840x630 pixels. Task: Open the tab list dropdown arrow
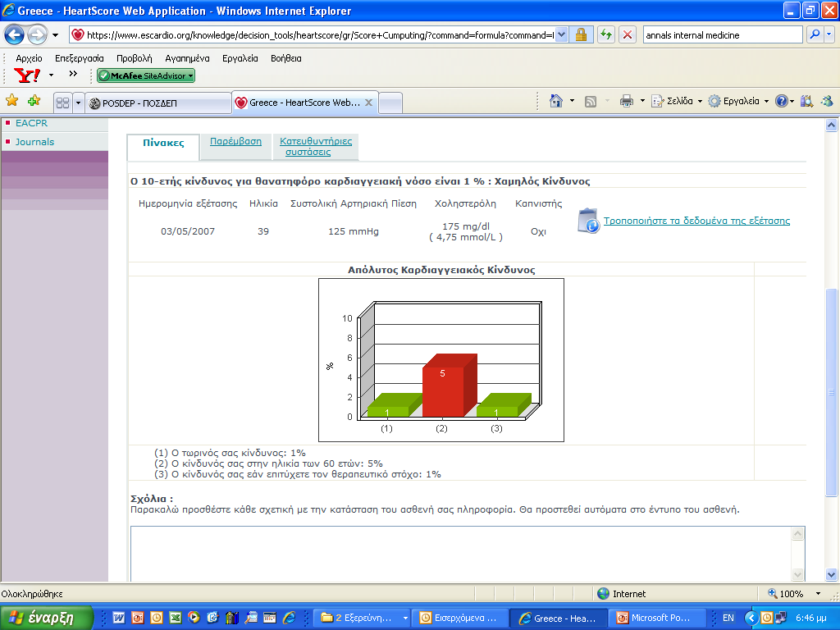78,103
